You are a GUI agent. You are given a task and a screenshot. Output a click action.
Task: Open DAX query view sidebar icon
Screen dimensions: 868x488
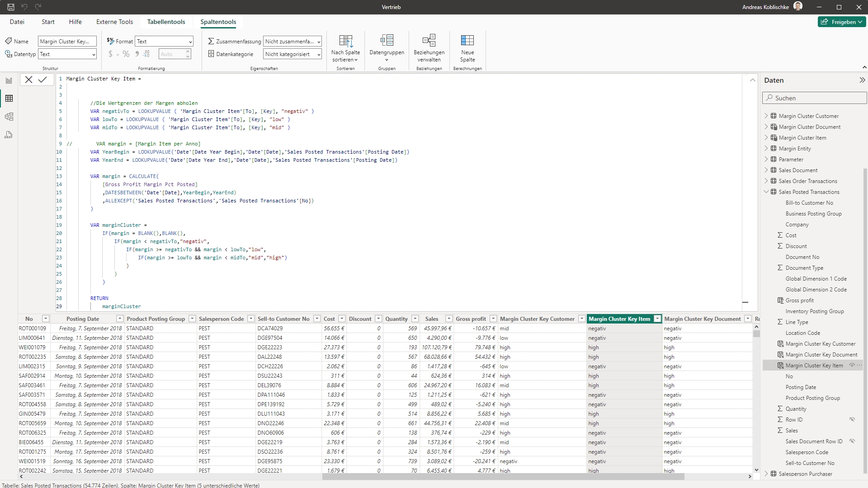(x=9, y=135)
